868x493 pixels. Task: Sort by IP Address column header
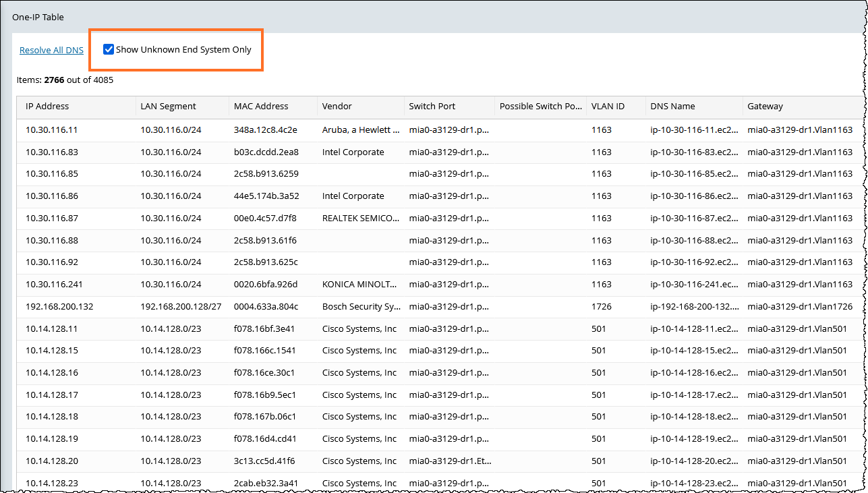47,106
